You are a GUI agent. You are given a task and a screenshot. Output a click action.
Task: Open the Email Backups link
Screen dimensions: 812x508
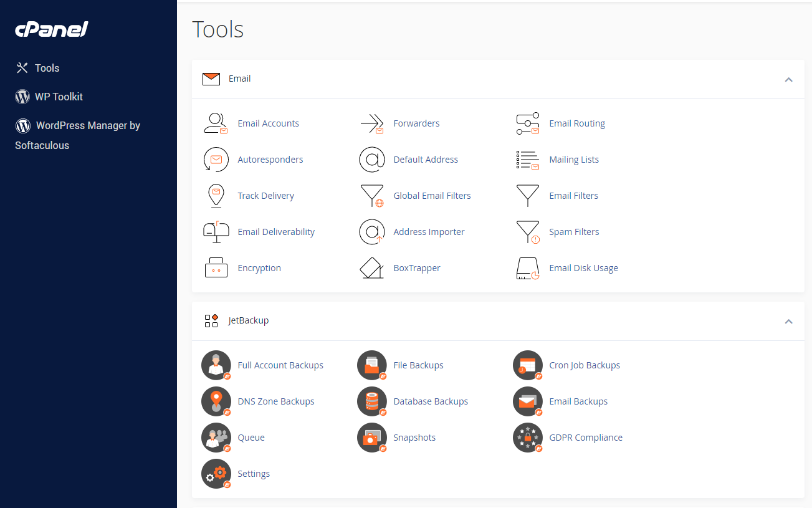click(x=578, y=401)
